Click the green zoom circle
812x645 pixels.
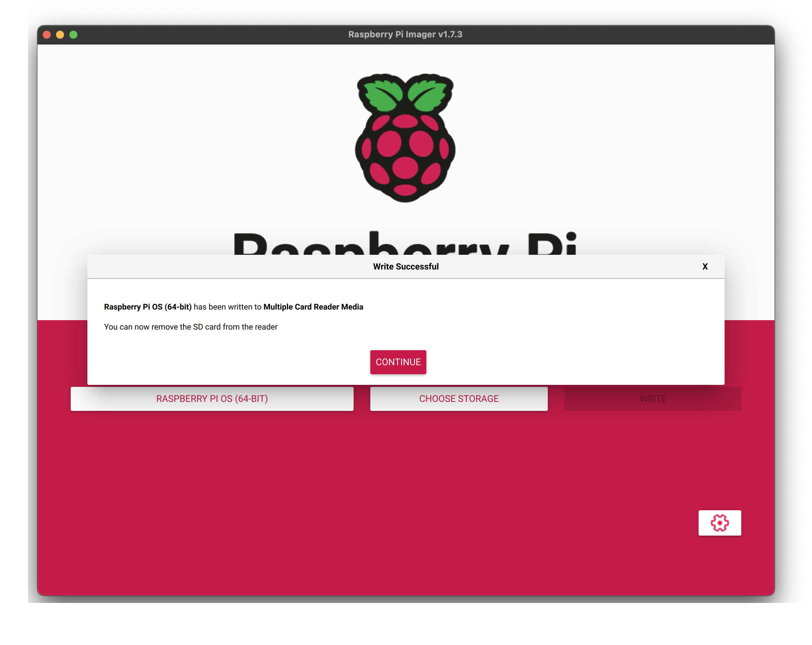pyautogui.click(x=73, y=34)
